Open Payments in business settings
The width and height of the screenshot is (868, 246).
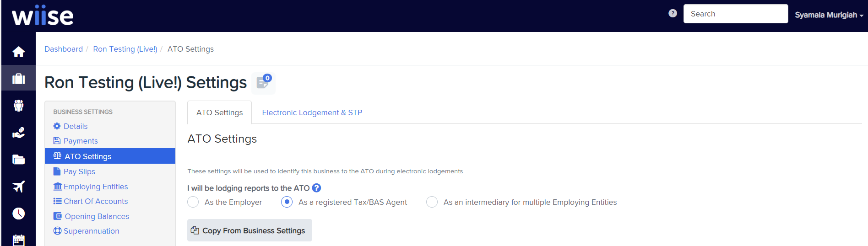[x=81, y=141]
